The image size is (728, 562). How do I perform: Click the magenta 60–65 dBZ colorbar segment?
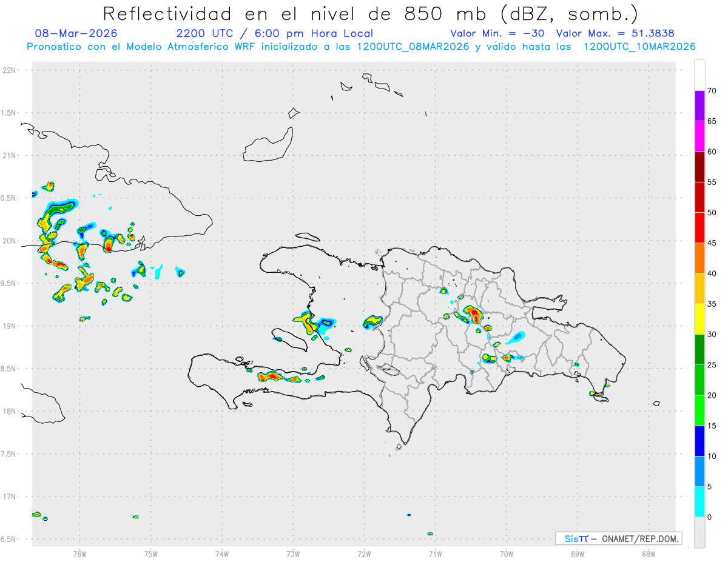(x=699, y=136)
